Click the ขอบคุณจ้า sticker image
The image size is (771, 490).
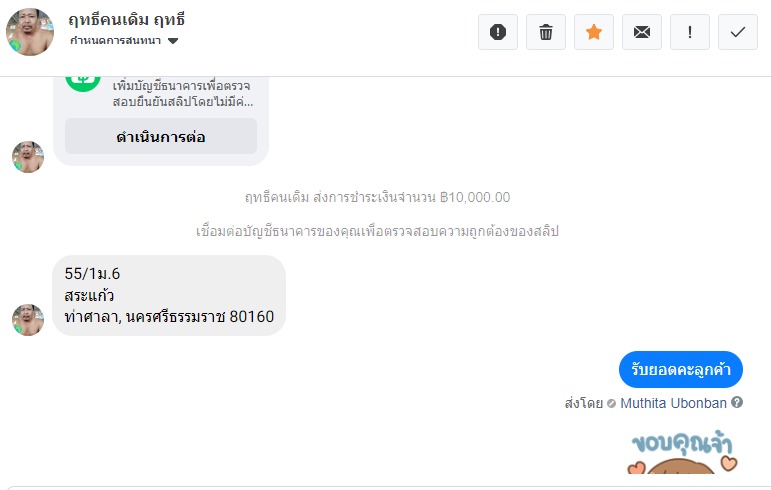pyautogui.click(x=680, y=455)
